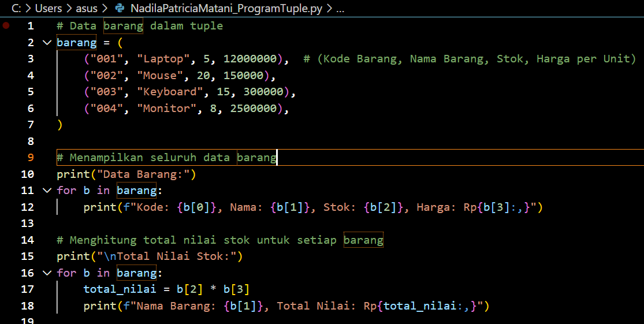The image size is (644, 324).
Task: Click 'barang' in the loop on line 16
Action: (137, 272)
